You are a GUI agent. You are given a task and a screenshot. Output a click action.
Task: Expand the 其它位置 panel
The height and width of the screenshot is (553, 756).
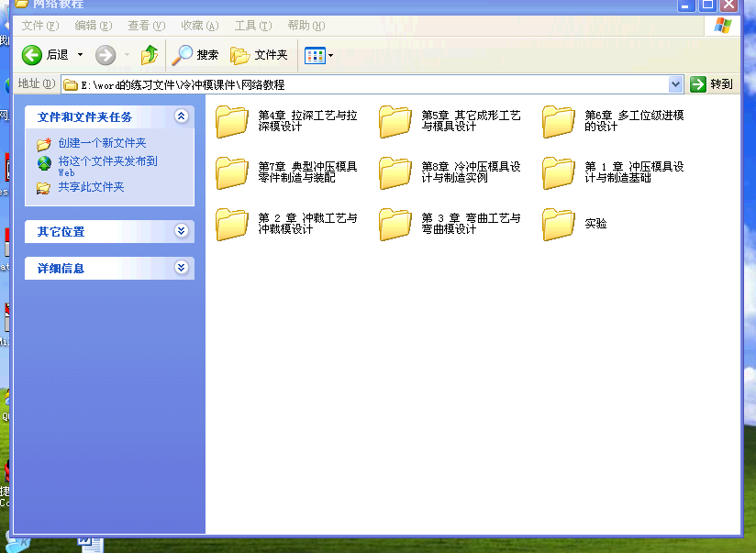[x=182, y=231]
